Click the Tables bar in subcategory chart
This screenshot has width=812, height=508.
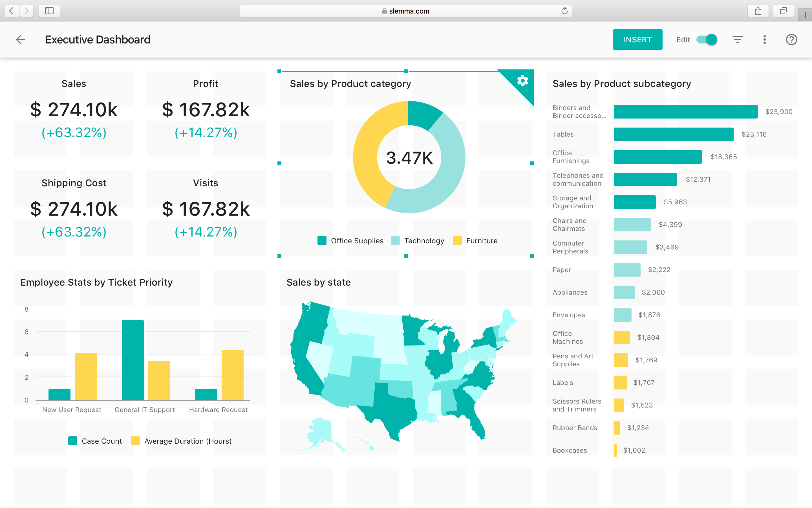pos(673,134)
